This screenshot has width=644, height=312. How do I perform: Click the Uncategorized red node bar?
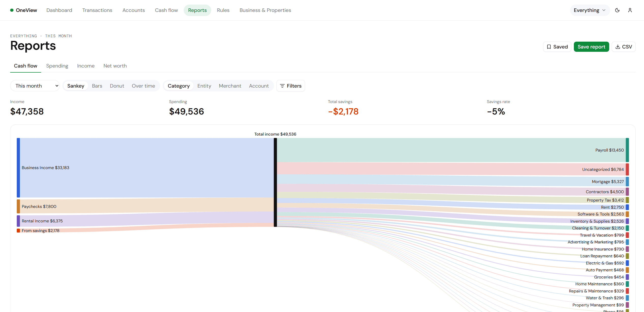click(627, 169)
